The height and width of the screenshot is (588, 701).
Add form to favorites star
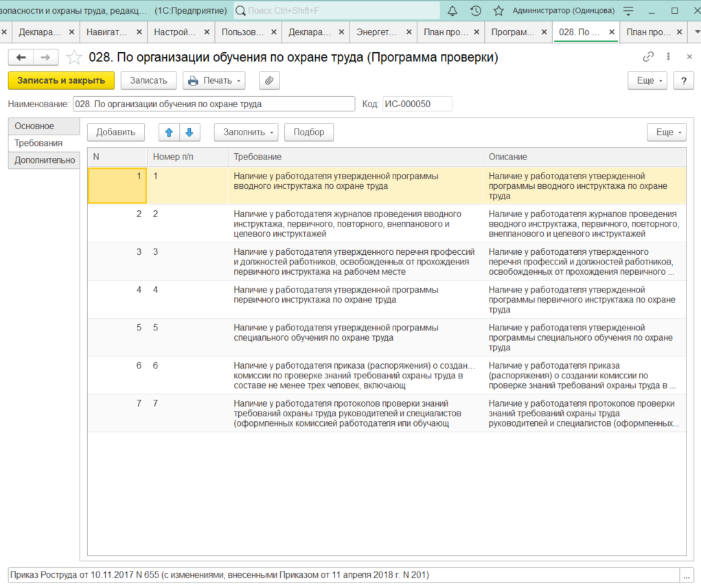[x=73, y=57]
